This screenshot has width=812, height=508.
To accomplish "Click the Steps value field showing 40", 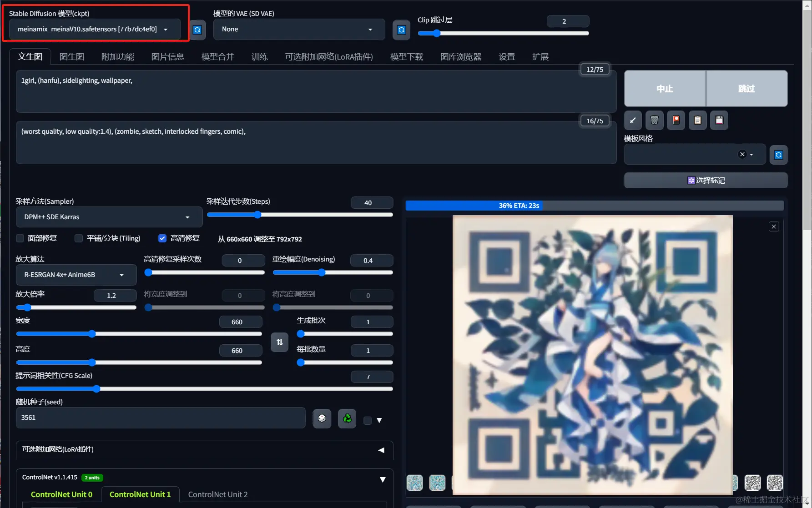I will 372,203.
